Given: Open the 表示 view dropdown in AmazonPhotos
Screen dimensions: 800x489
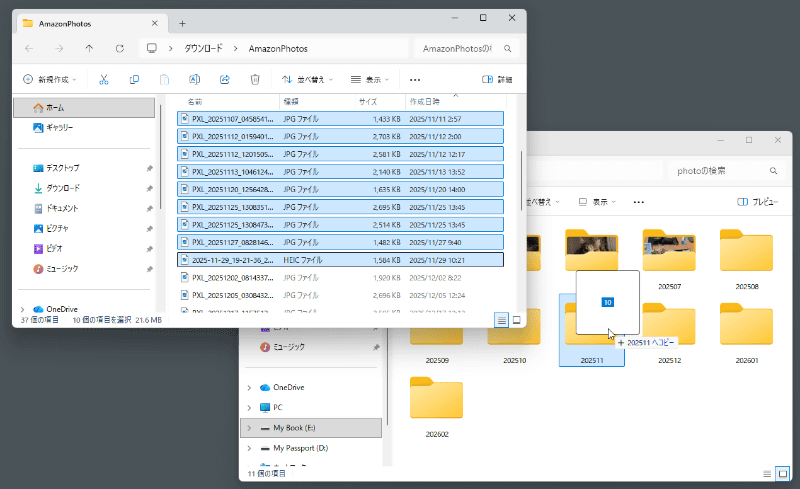Looking at the screenshot, I should point(370,79).
